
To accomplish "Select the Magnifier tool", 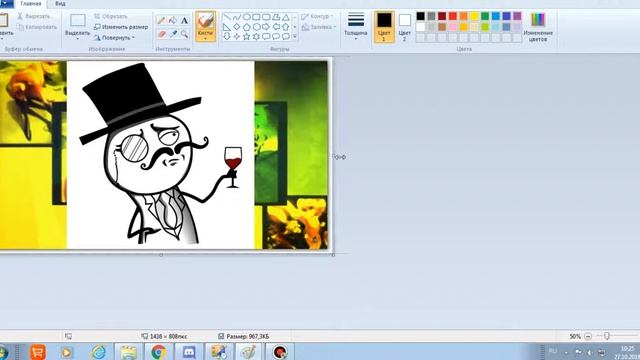I will pos(184,34).
